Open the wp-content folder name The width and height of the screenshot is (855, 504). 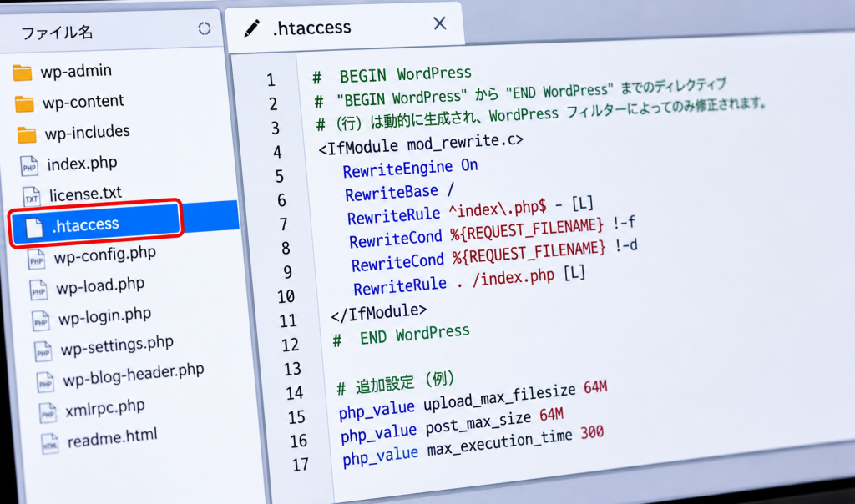coord(83,101)
